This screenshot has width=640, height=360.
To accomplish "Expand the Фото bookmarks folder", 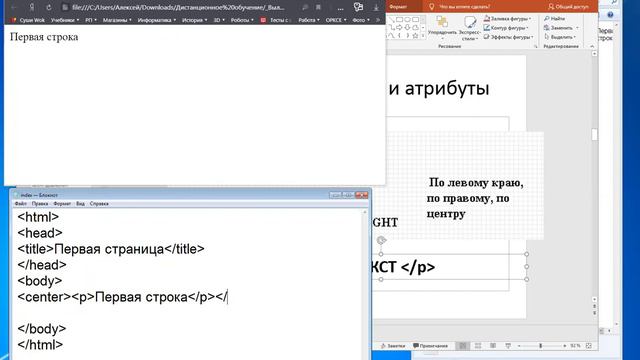I will click(x=360, y=20).
